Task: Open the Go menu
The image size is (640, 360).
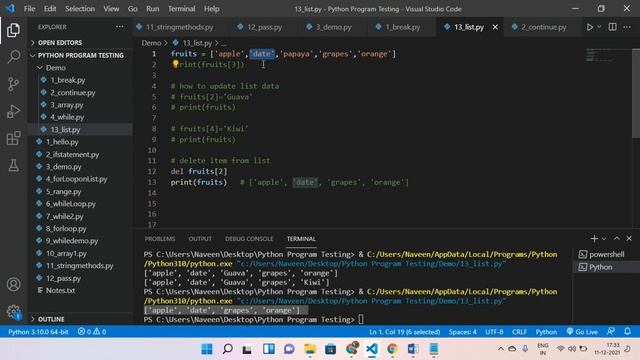Action: click(133, 9)
